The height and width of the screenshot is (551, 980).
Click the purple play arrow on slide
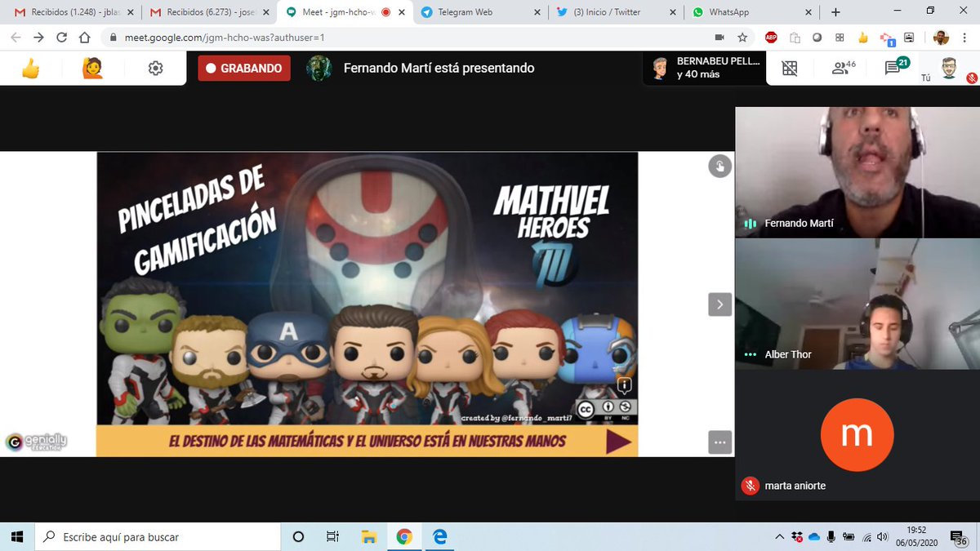618,442
